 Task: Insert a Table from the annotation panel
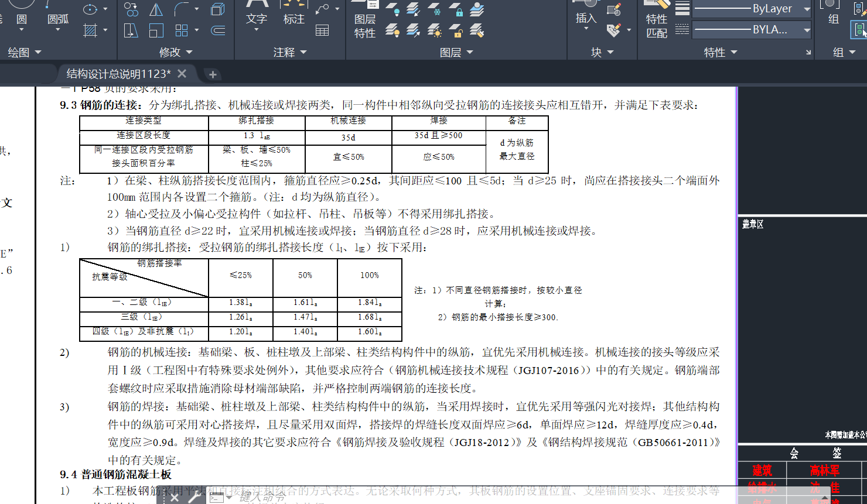click(x=322, y=30)
